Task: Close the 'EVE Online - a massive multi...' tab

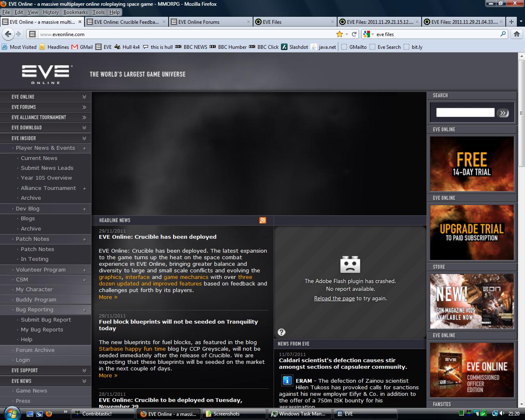Action: pos(80,22)
